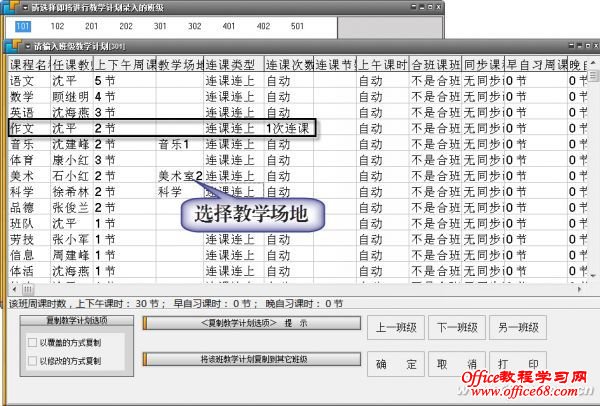The height and width of the screenshot is (406, 600).
Task: Click the 合班课班 column header
Action: pos(435,65)
